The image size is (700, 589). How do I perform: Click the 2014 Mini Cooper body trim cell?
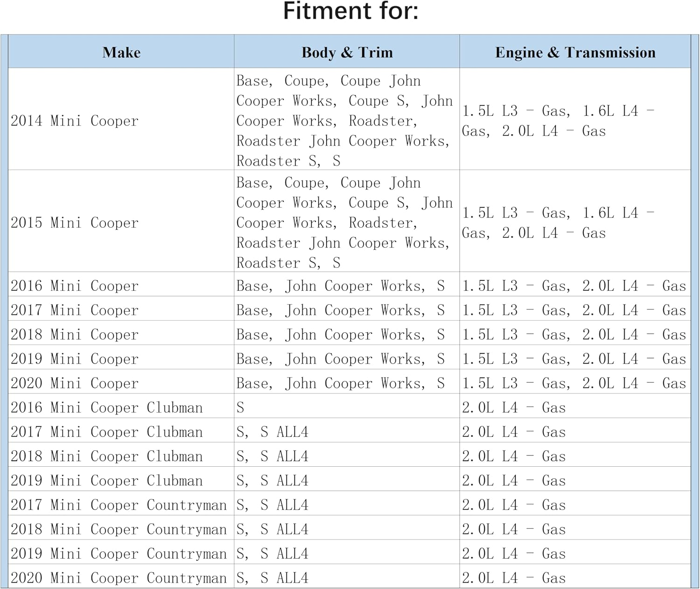click(344, 121)
